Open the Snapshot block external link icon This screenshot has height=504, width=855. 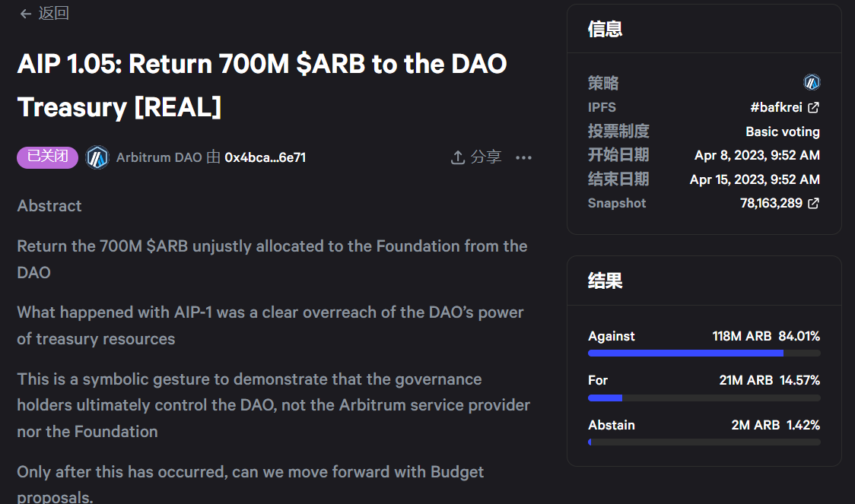tap(813, 203)
